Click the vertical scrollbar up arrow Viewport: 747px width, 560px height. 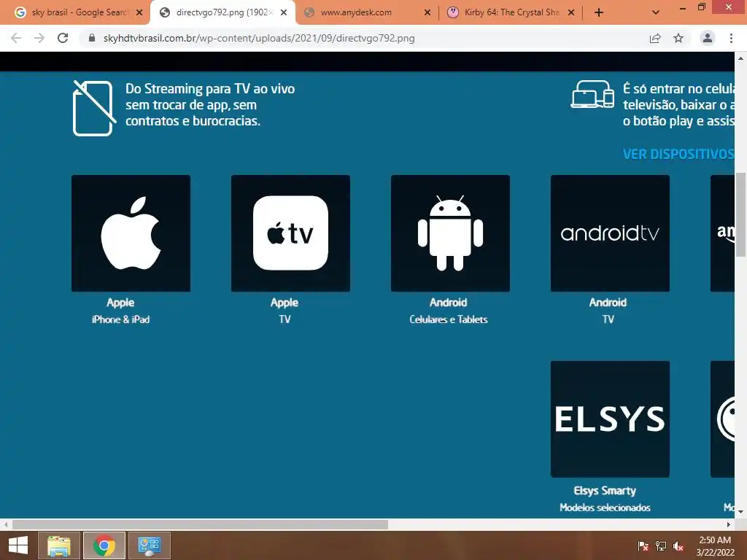point(740,58)
